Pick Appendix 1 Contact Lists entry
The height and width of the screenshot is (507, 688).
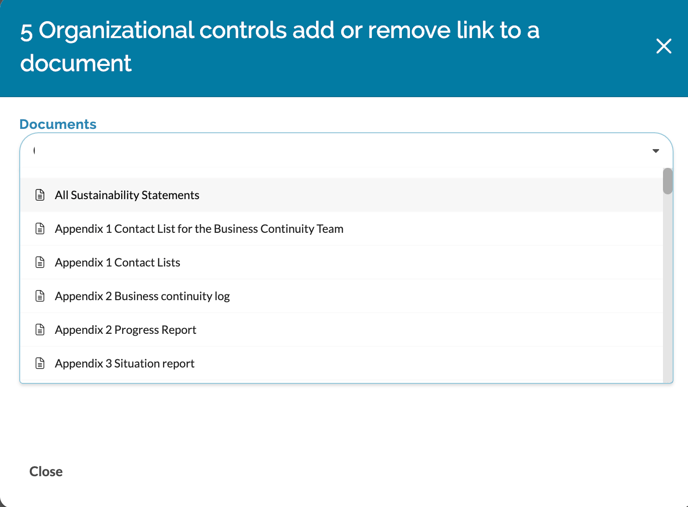pos(117,262)
